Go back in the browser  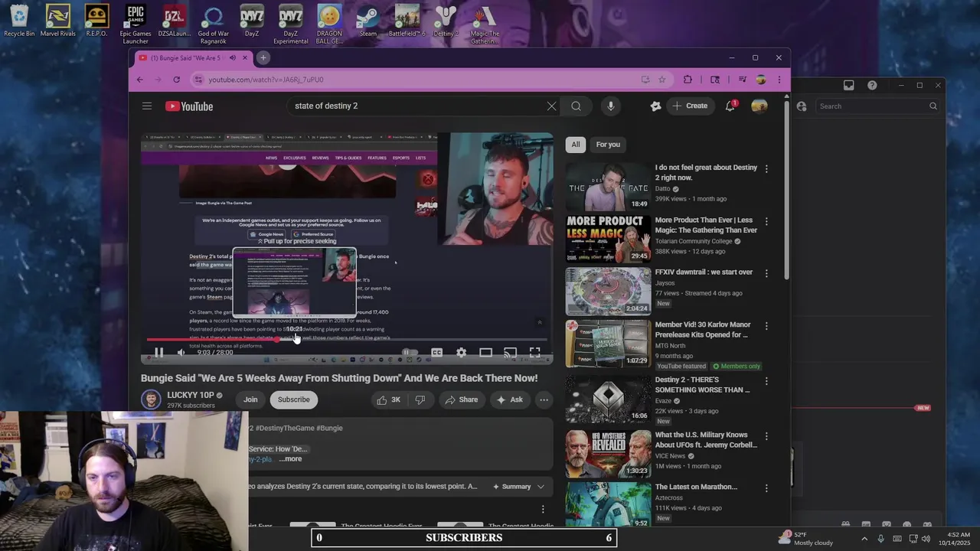(x=139, y=80)
